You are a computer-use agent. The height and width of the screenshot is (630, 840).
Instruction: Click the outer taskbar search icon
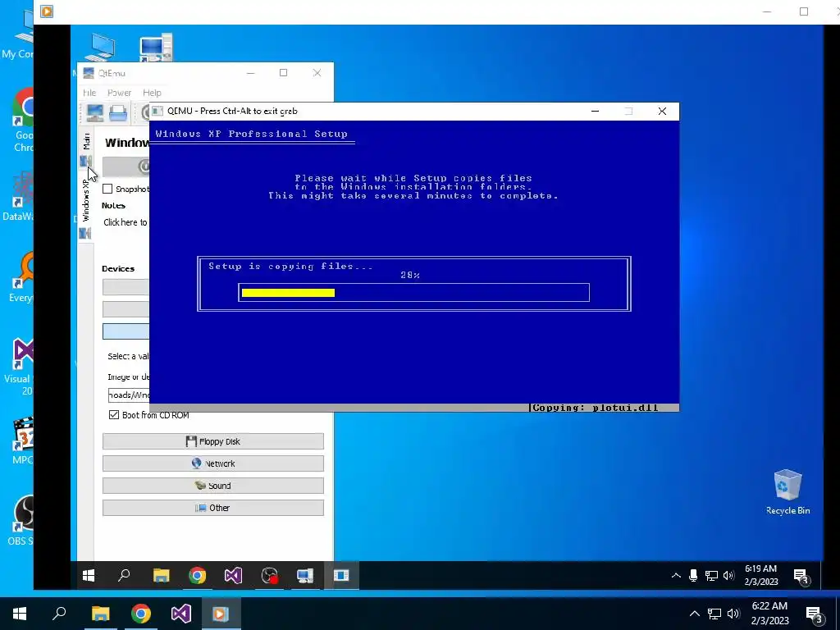59,614
